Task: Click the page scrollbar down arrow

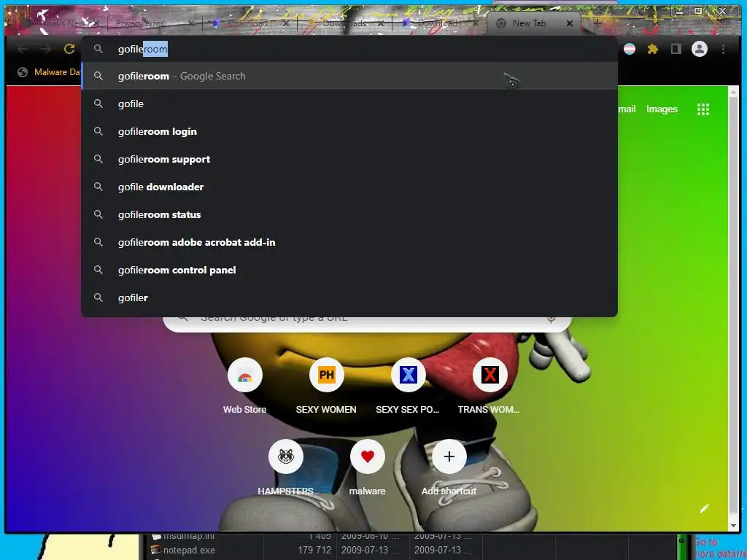Action: click(x=733, y=526)
